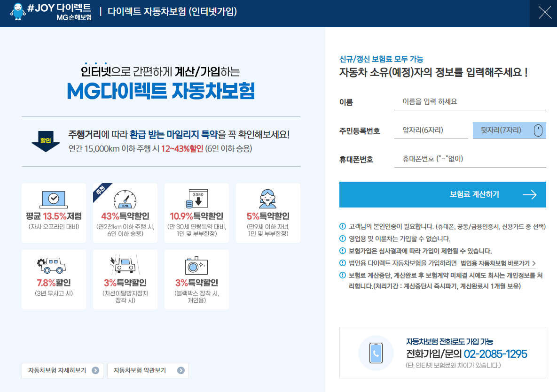Image resolution: width=557 pixels, height=392 pixels.
Task: Click info icon beside 고객님의 본인인증이 필요합니다
Action: [x=343, y=226]
